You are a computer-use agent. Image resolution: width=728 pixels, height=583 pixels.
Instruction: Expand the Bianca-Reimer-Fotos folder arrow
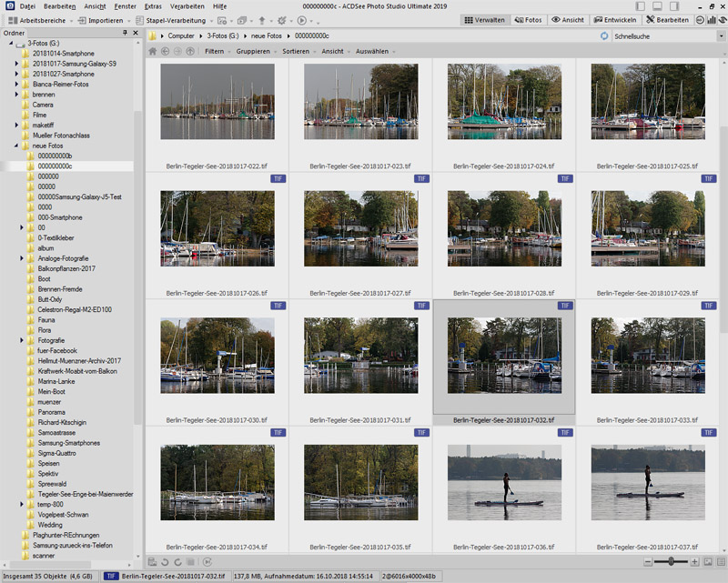coord(16,85)
